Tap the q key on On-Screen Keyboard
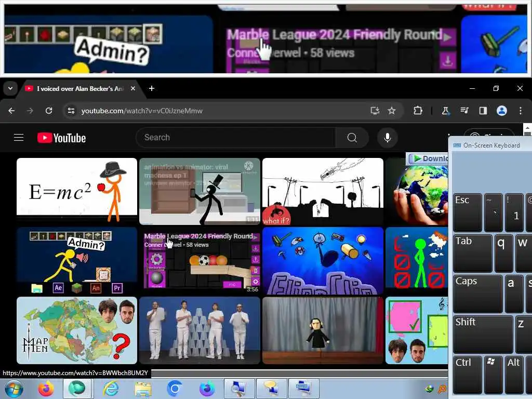Image resolution: width=532 pixels, height=399 pixels. tap(503, 253)
